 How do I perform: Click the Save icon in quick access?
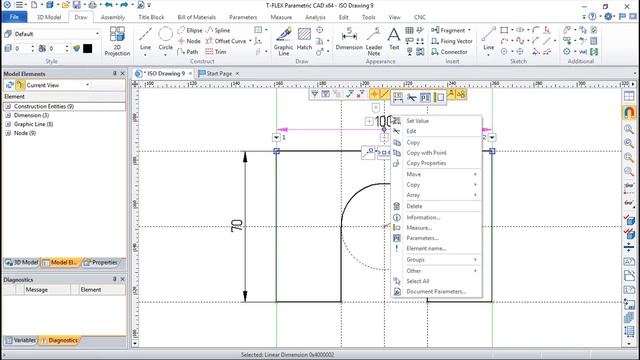pos(76,5)
